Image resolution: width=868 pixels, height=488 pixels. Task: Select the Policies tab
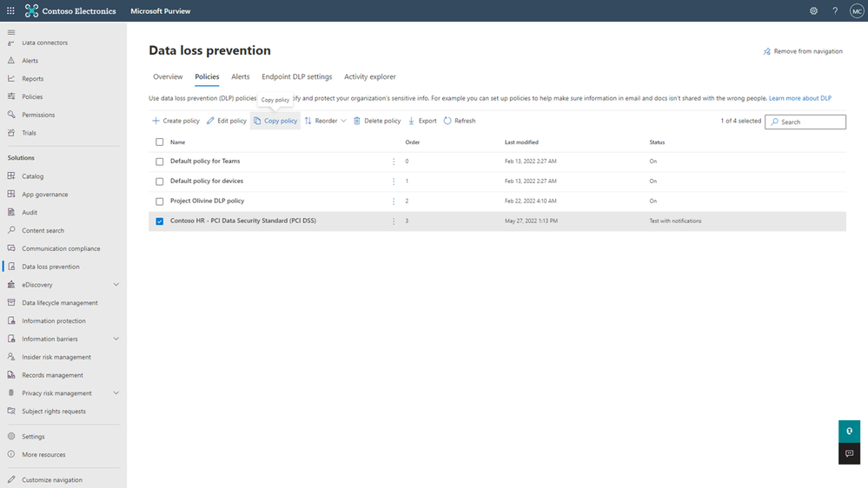point(207,77)
